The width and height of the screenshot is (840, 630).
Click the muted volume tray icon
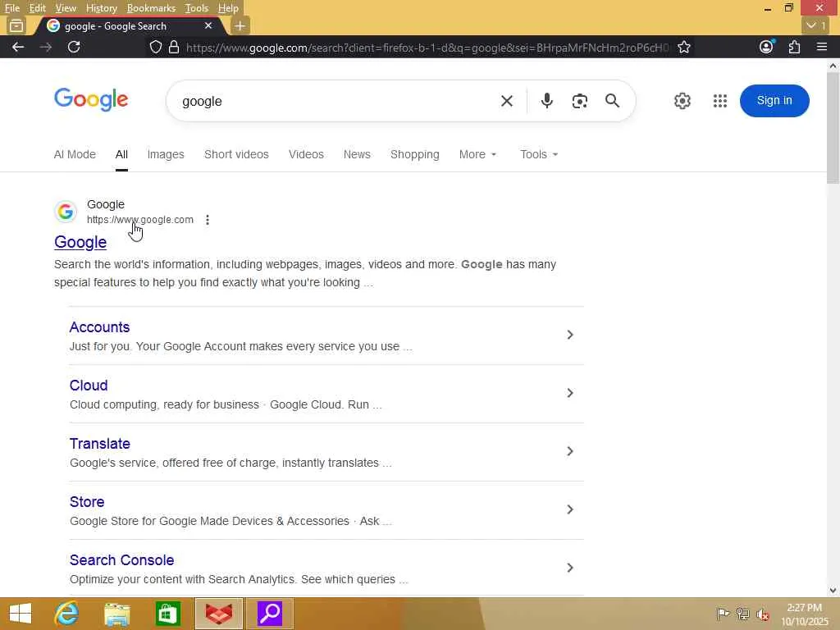point(762,614)
